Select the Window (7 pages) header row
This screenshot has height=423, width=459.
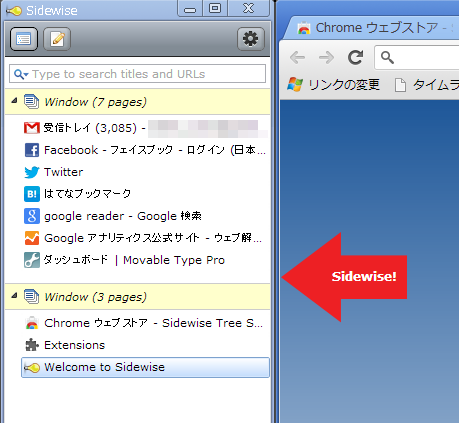click(137, 102)
